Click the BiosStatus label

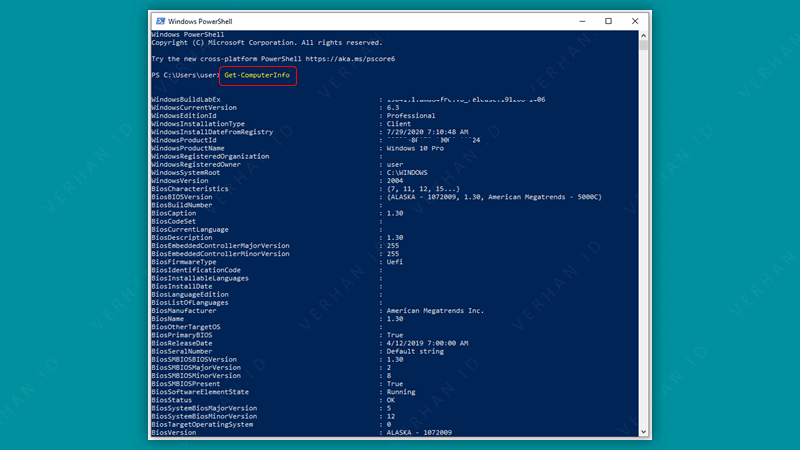171,401
